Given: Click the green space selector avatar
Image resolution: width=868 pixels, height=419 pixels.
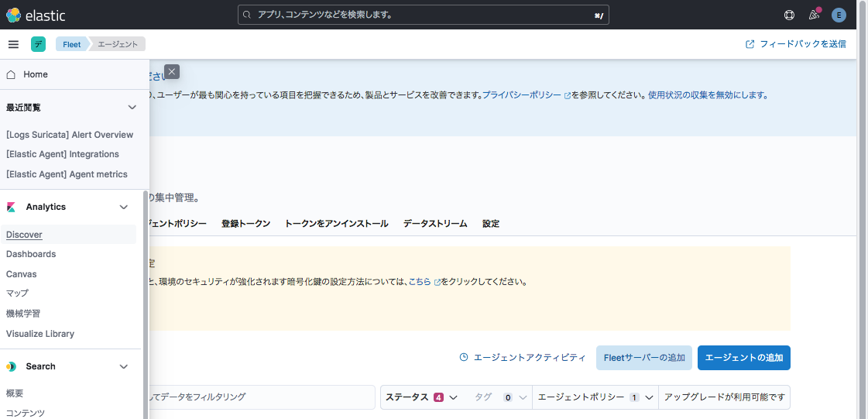Looking at the screenshot, I should pos(38,44).
